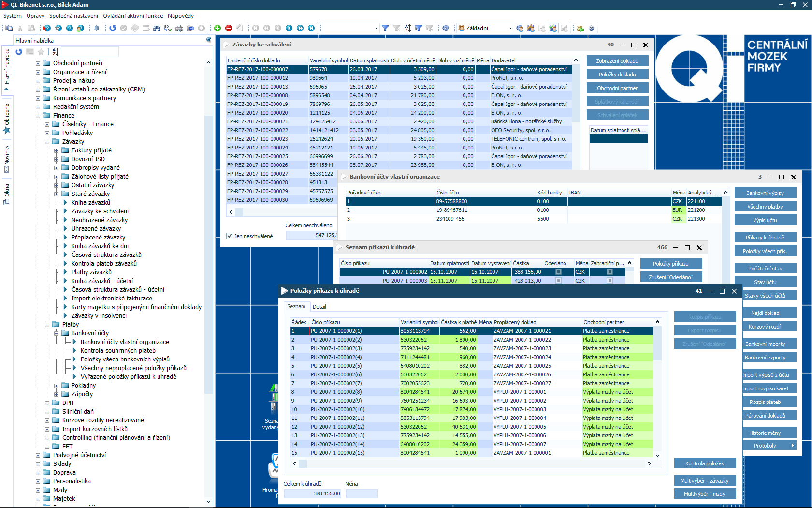Screen dimensions: 812x508
Task: Click the A-Z sort icon in toolbar
Action: pos(407,28)
